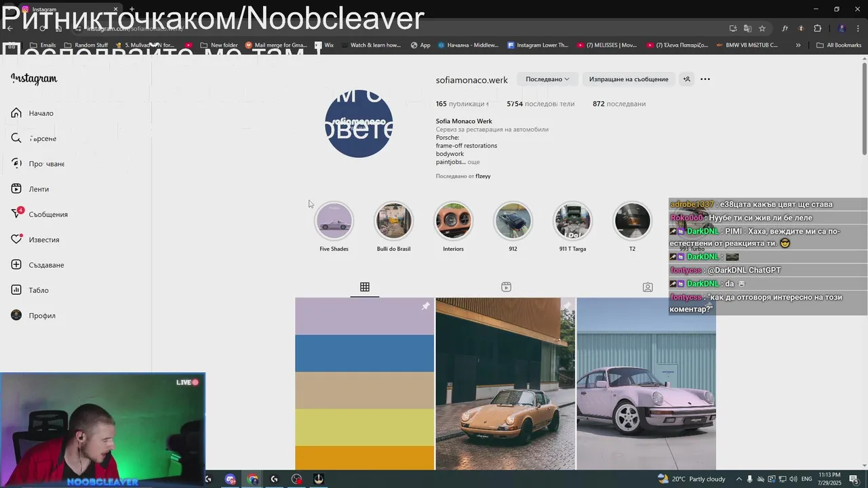
Task: Open the New folder bookmark folder
Action: [x=219, y=45]
